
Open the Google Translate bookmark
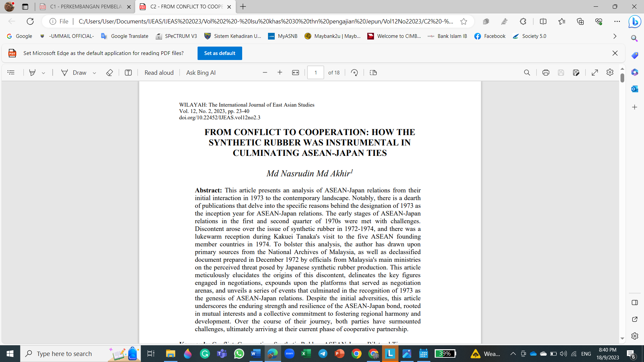125,36
